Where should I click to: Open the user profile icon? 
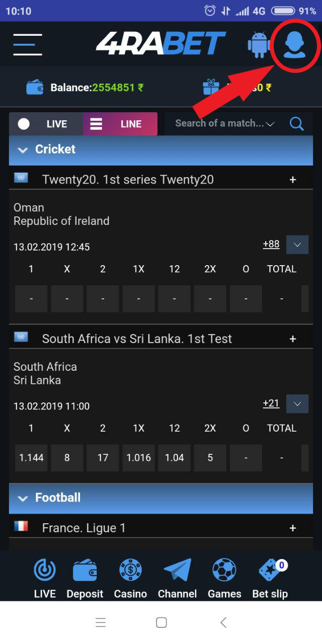coord(294,44)
